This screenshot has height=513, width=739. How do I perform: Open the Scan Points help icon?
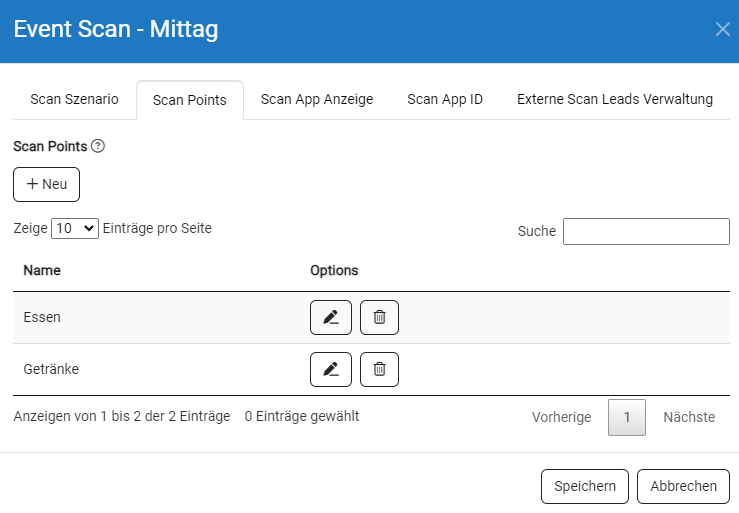98,146
